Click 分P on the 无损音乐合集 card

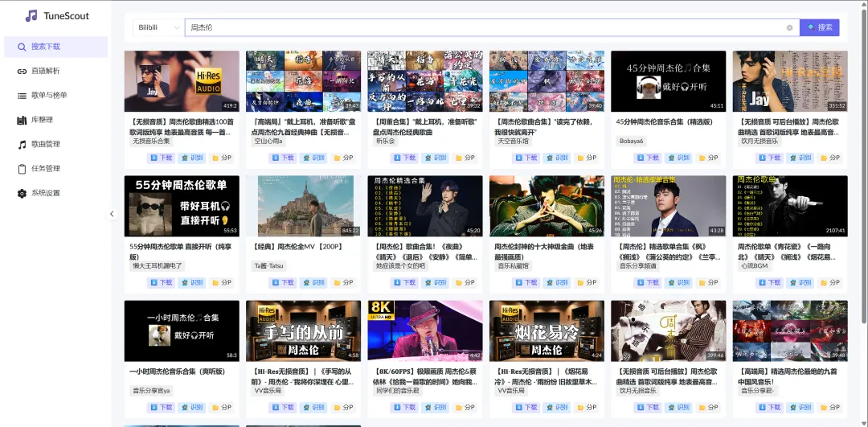(x=222, y=158)
